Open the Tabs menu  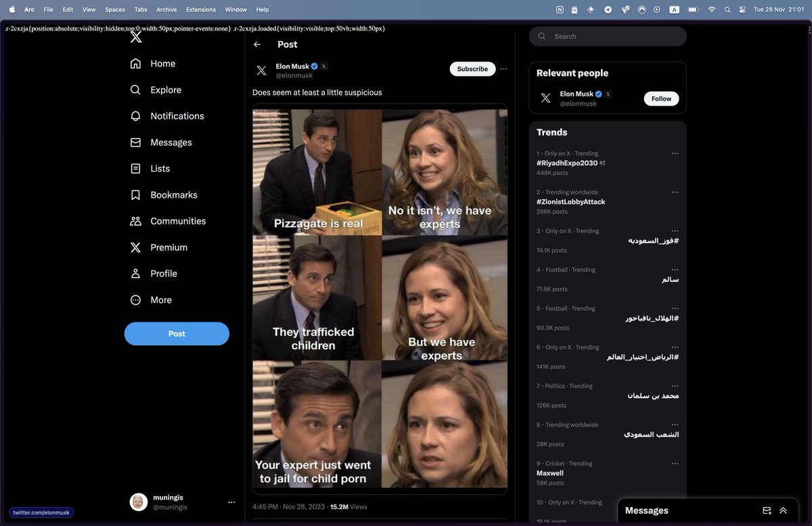click(x=141, y=9)
